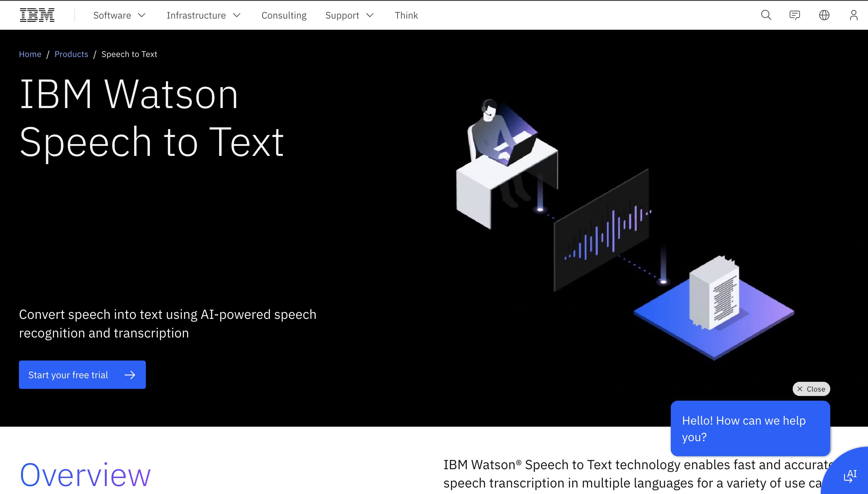Open the chat bubble icon in header
Image resolution: width=868 pixels, height=494 pixels.
click(795, 15)
